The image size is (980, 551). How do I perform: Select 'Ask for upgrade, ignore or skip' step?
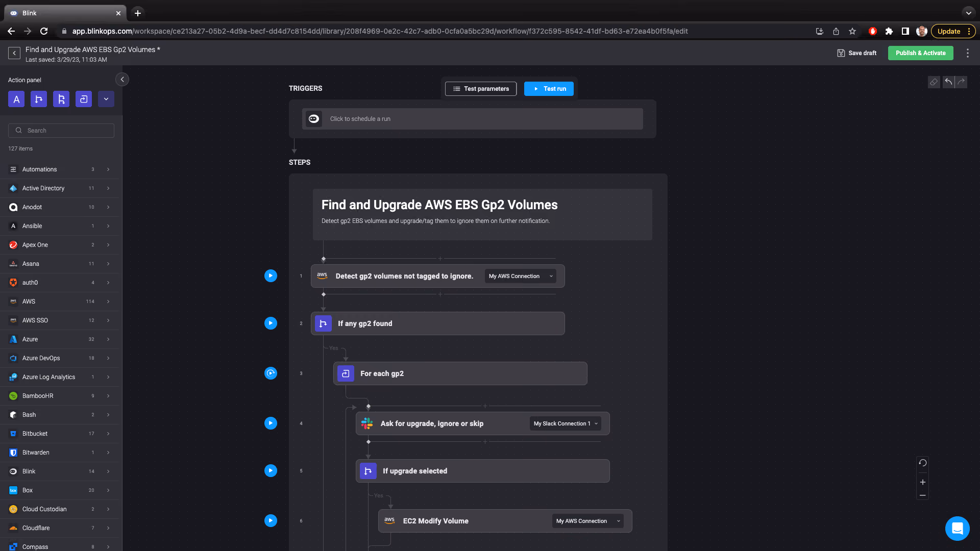click(x=482, y=423)
